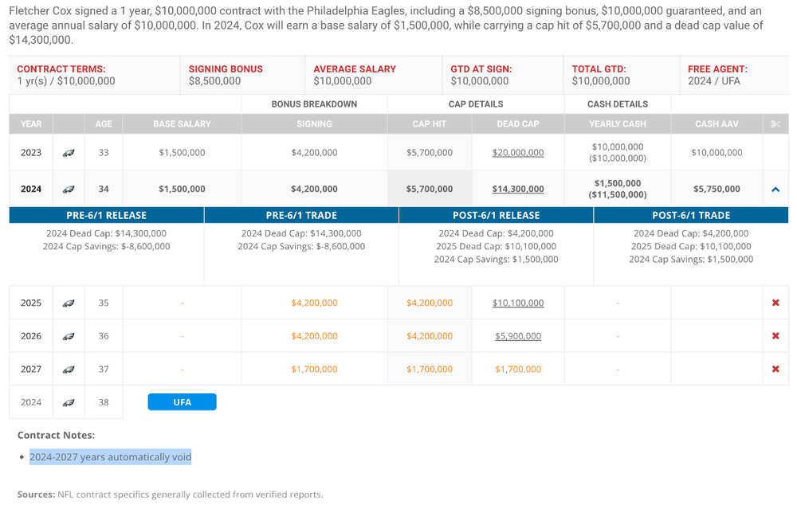The height and width of the screenshot is (532, 797).
Task: Switch to the POST-6/1 TRADE tab
Action: coord(691,216)
